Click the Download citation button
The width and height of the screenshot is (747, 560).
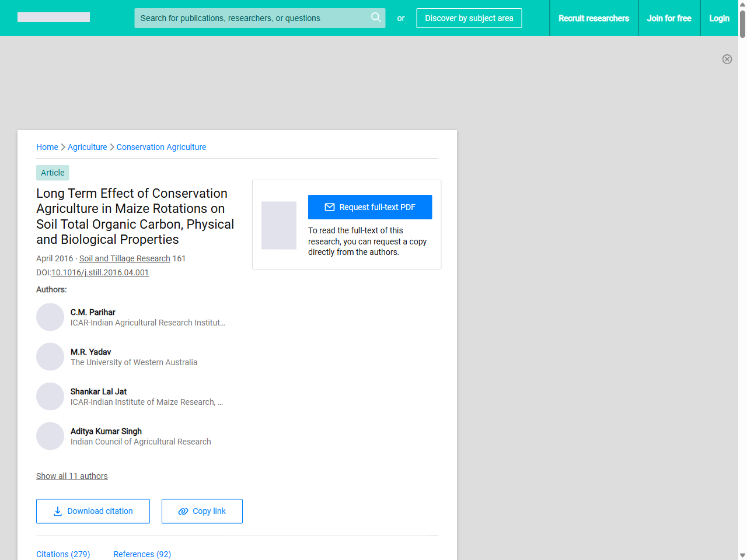pos(93,511)
